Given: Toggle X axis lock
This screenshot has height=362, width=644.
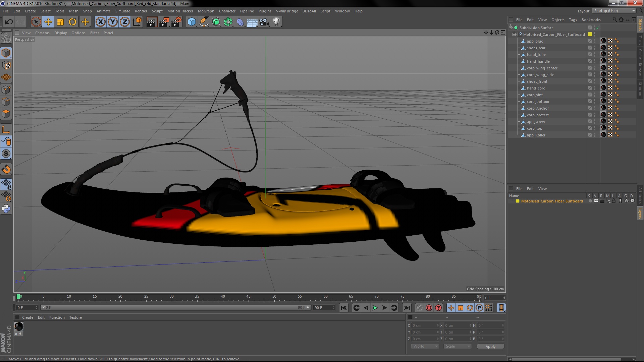Looking at the screenshot, I should coord(100,22).
